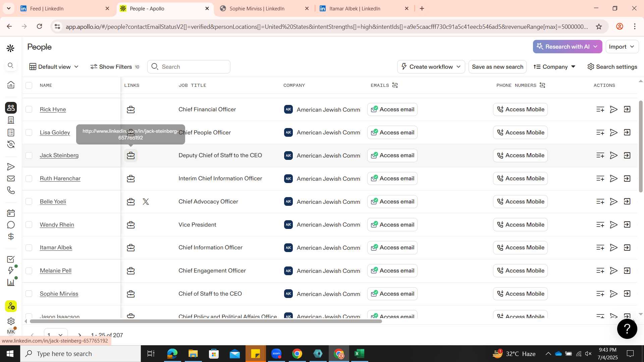Open the Company sort dropdown

click(x=554, y=67)
